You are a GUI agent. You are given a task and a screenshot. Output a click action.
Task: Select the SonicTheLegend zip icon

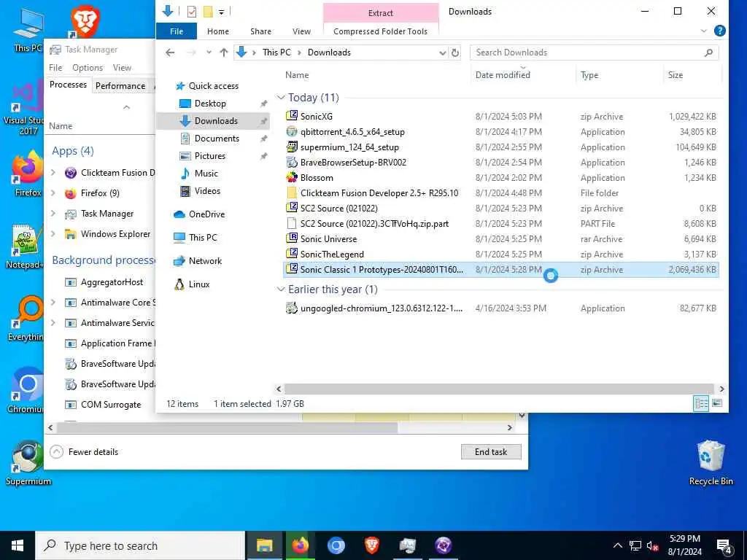[292, 254]
